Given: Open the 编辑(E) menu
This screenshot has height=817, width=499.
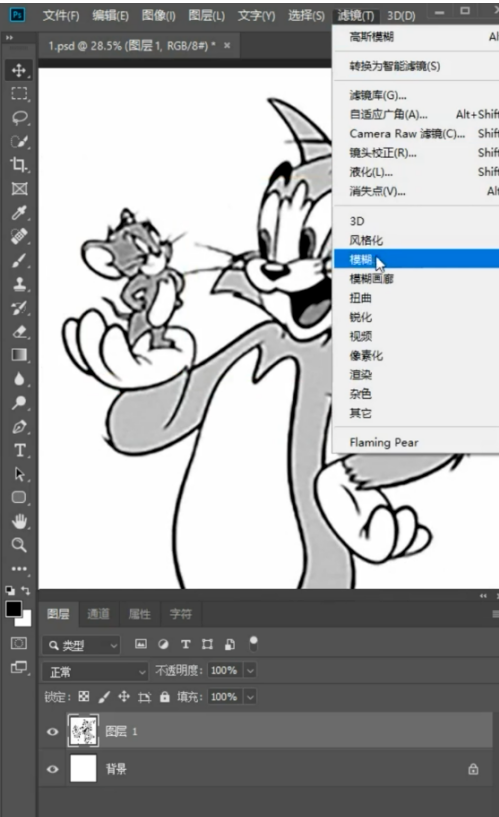Looking at the screenshot, I should click(x=110, y=15).
